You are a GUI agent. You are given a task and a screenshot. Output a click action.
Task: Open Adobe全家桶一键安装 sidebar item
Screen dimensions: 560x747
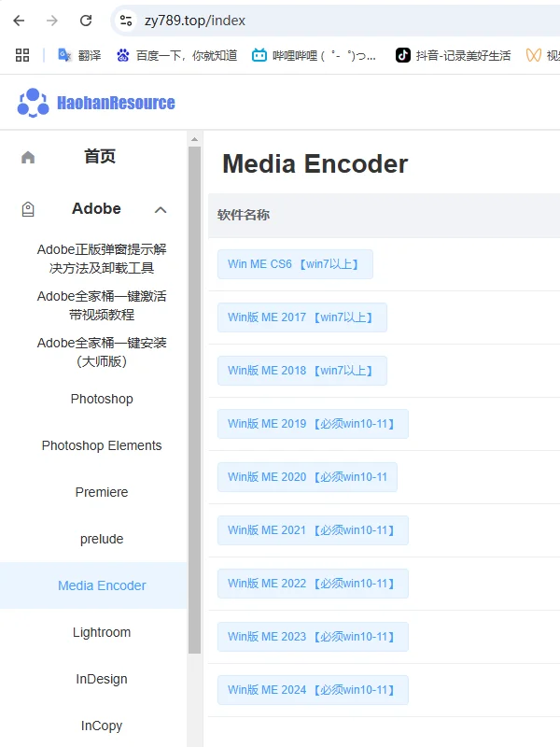pyautogui.click(x=102, y=352)
